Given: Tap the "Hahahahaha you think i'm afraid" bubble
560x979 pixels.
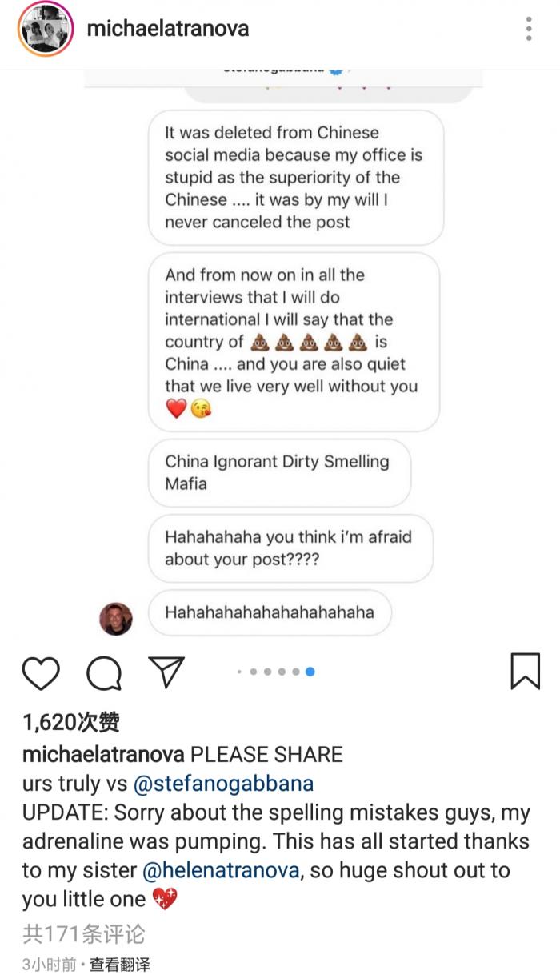Looking at the screenshot, I should click(x=290, y=548).
